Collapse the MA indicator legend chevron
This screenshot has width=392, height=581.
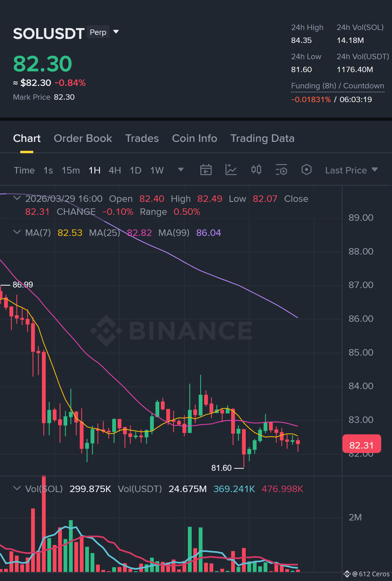coord(17,232)
